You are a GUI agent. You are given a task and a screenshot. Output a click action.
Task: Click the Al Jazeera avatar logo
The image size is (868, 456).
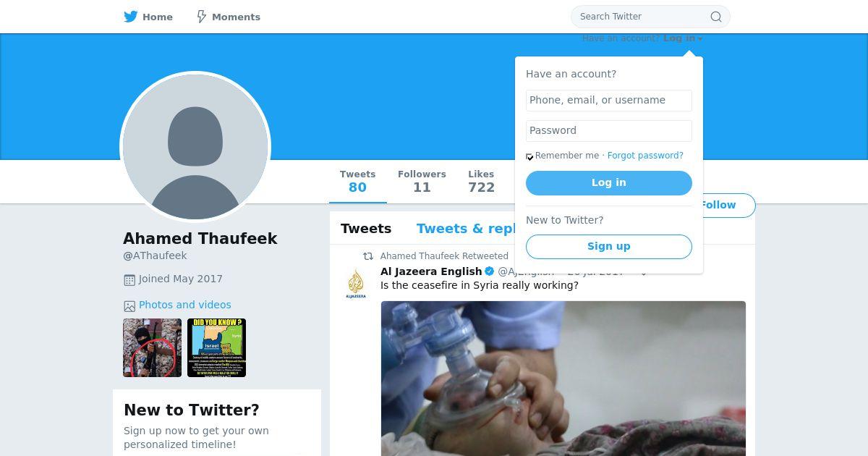(x=356, y=283)
